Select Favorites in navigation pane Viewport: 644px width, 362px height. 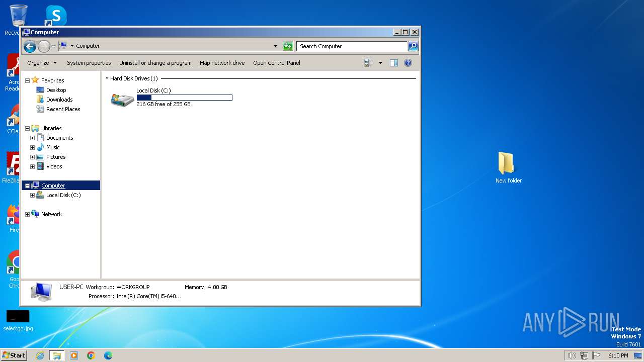pyautogui.click(x=53, y=80)
